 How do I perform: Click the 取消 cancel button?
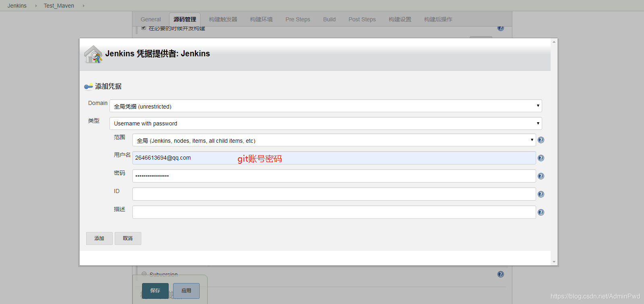[128, 238]
